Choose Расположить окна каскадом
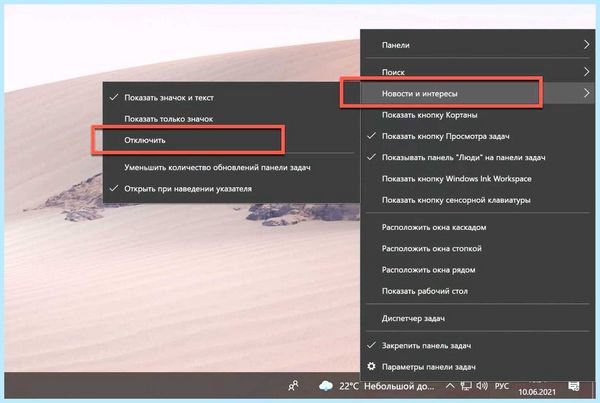 point(478,227)
